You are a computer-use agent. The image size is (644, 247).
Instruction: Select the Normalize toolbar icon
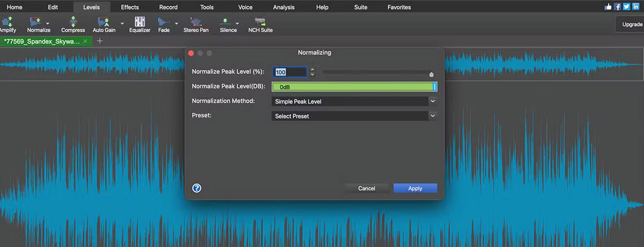(36, 22)
